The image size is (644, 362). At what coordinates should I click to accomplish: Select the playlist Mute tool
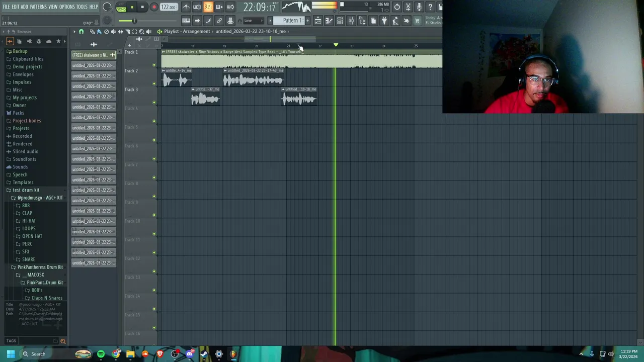click(x=113, y=31)
